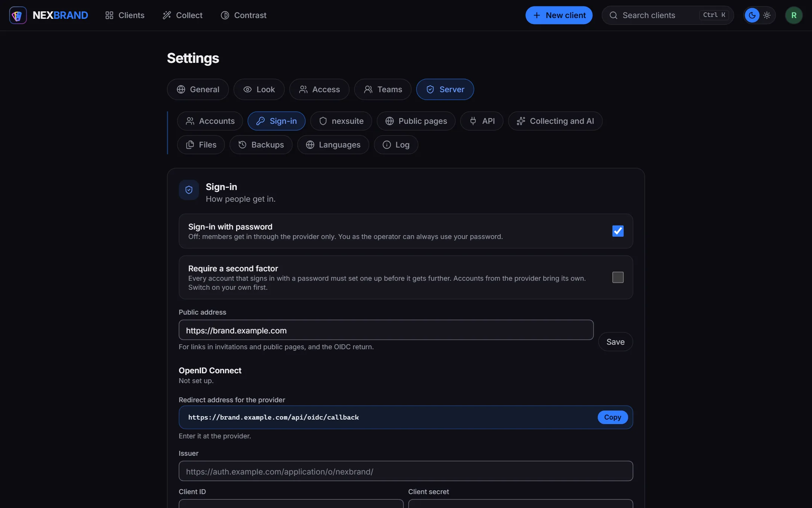Open the Sign-in server section
812x508 pixels.
(x=276, y=121)
